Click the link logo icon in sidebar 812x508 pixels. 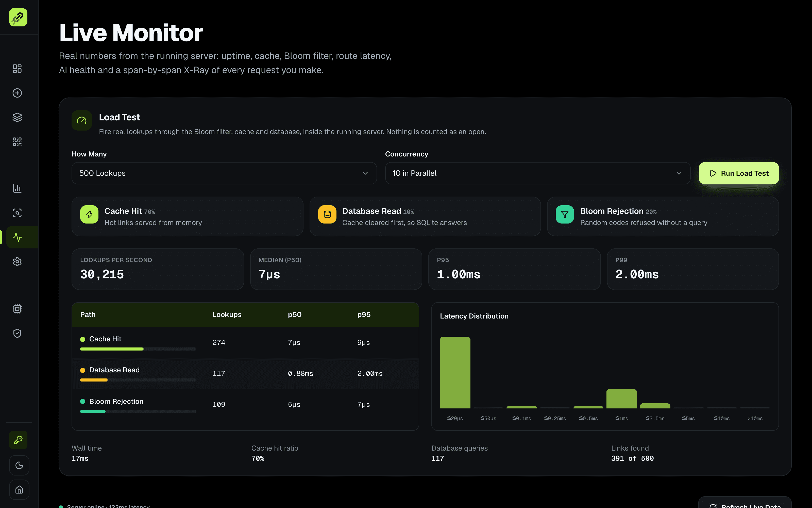tap(18, 17)
